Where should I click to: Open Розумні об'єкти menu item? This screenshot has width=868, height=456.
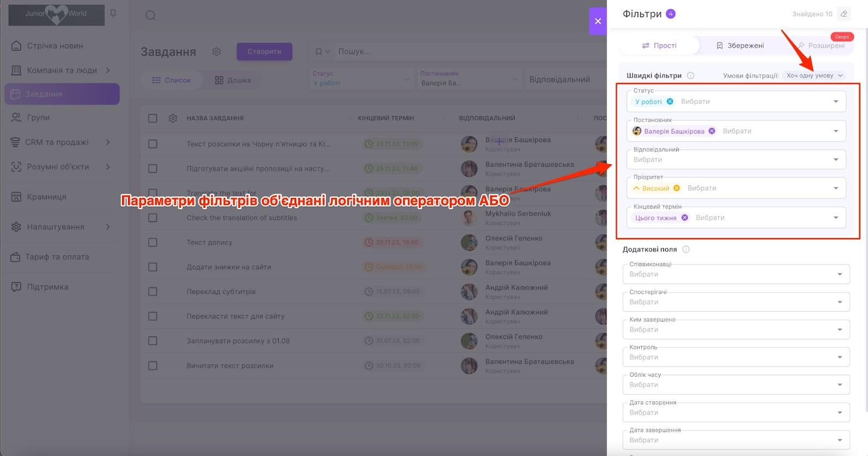(x=61, y=167)
